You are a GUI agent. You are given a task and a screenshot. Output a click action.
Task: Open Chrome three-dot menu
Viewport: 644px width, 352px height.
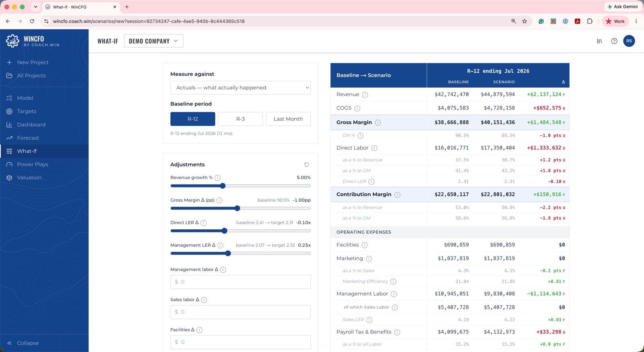[636, 21]
